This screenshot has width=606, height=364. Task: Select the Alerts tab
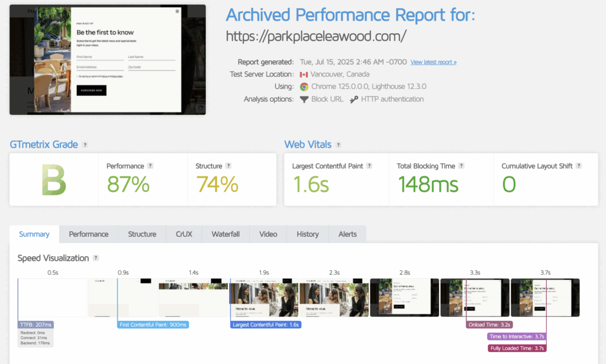tap(347, 234)
